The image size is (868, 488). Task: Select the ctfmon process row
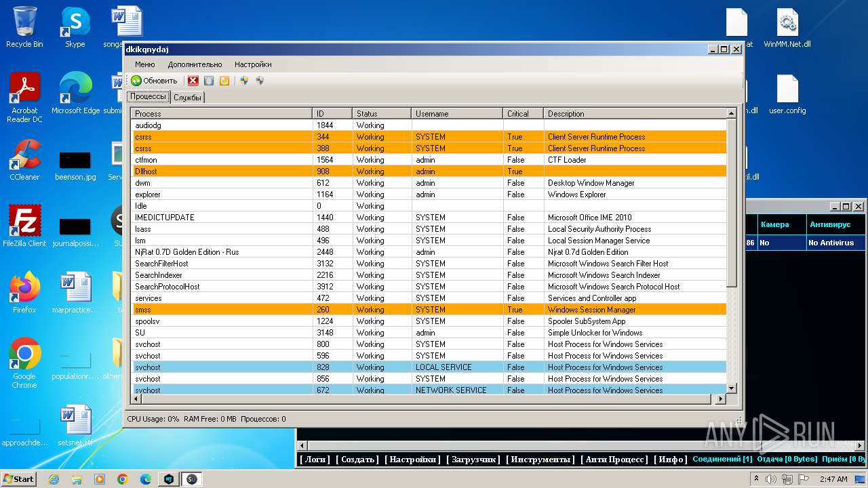pyautogui.click(x=429, y=160)
